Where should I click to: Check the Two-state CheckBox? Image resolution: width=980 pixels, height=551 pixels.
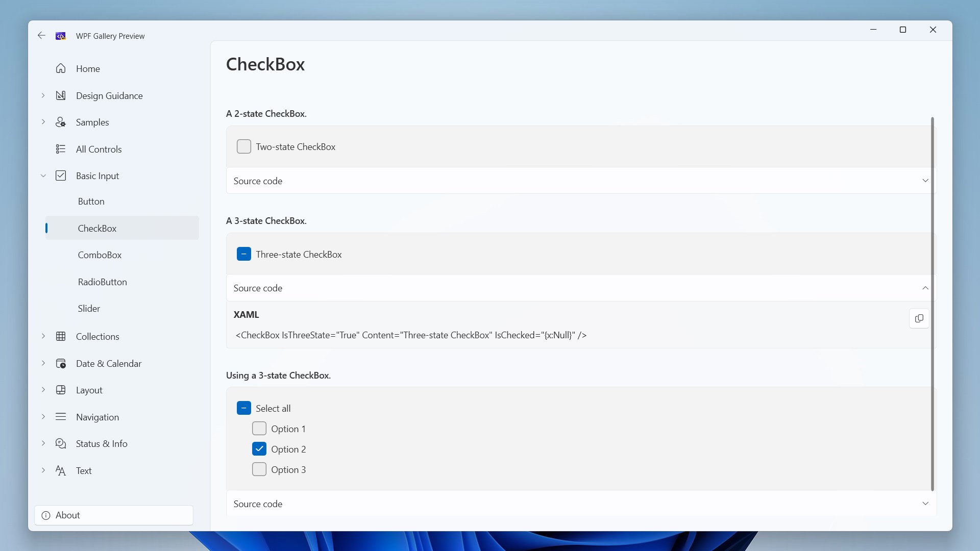pyautogui.click(x=244, y=147)
